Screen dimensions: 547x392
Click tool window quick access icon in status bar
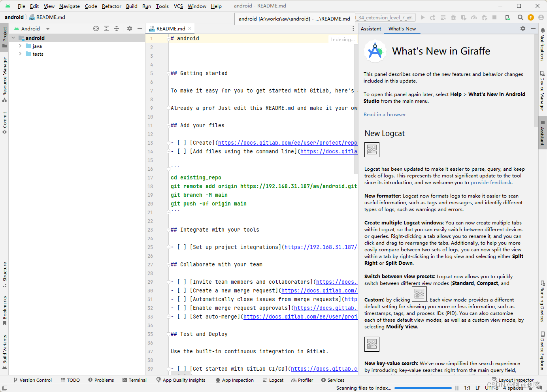(4, 388)
